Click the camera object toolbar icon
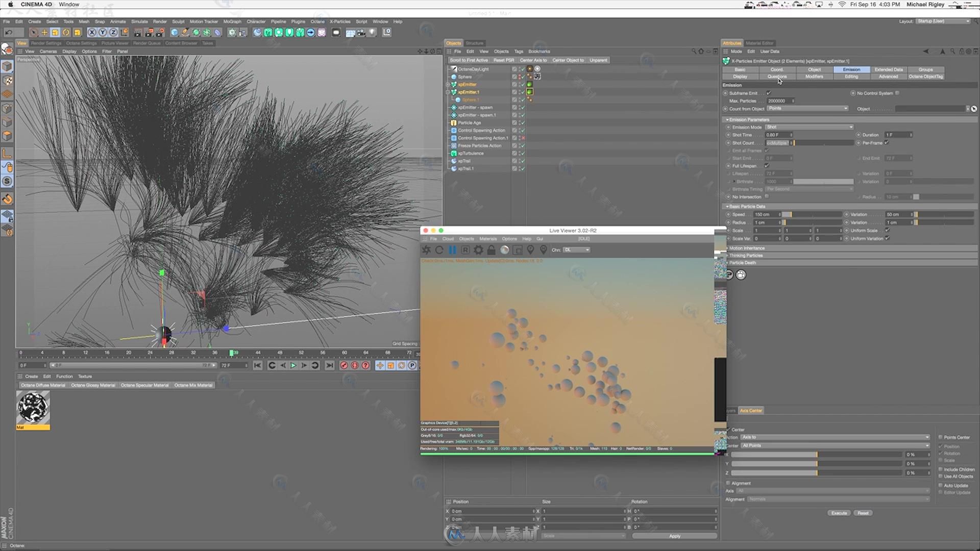 coord(361,33)
